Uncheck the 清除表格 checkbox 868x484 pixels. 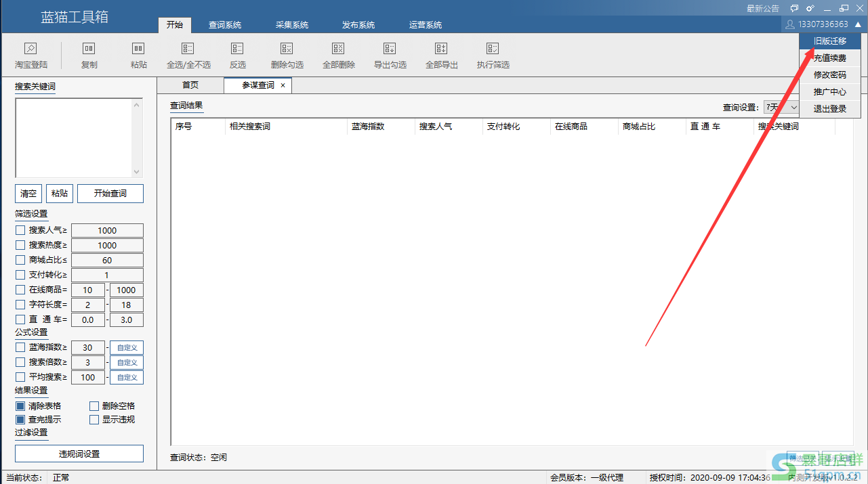click(20, 406)
